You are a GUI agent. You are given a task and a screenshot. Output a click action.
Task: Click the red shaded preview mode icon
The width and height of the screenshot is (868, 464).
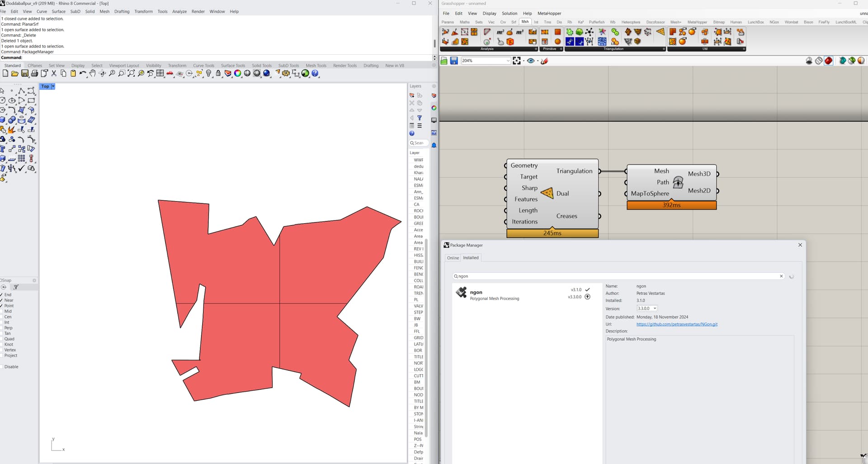tap(828, 61)
